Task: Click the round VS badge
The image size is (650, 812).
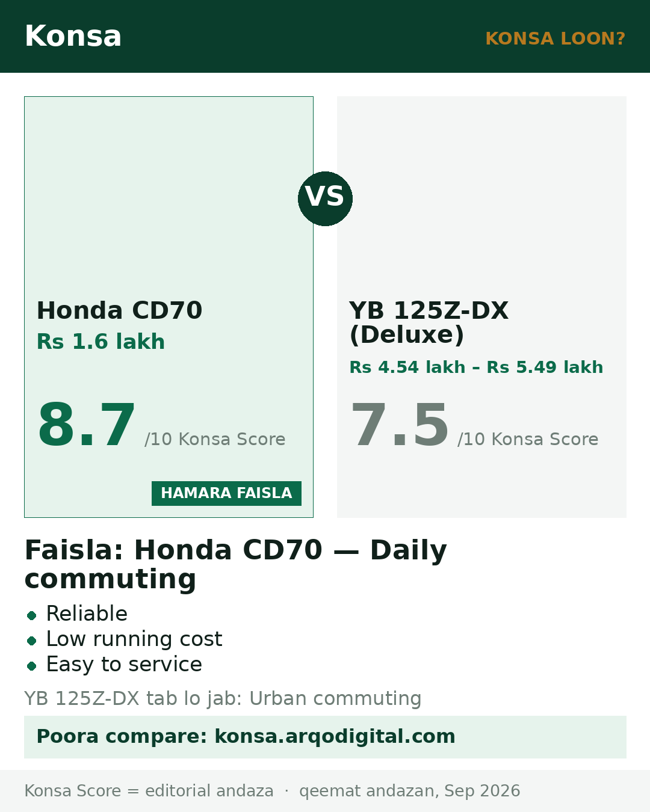Action: 325,198
